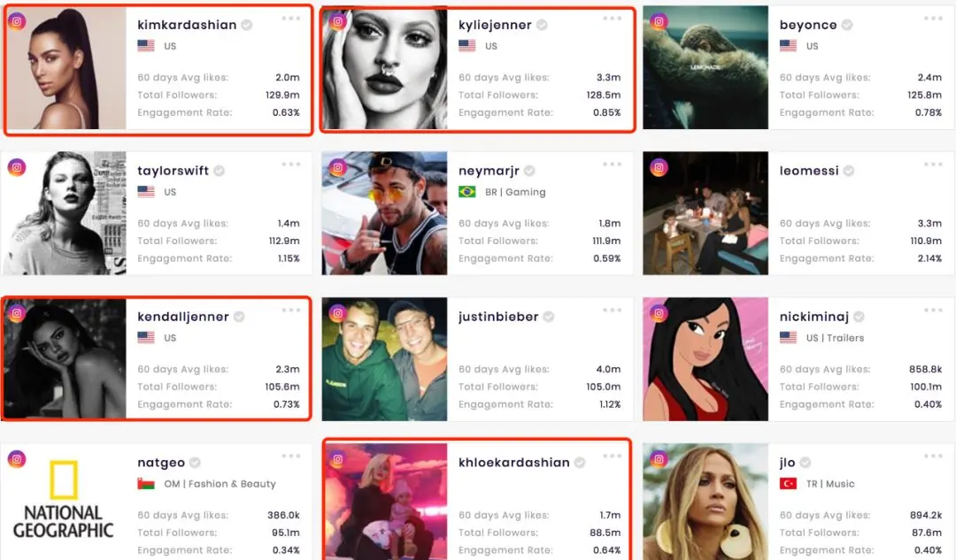Click Instagram badge on leomessi card
The image size is (956, 560).
tap(659, 167)
